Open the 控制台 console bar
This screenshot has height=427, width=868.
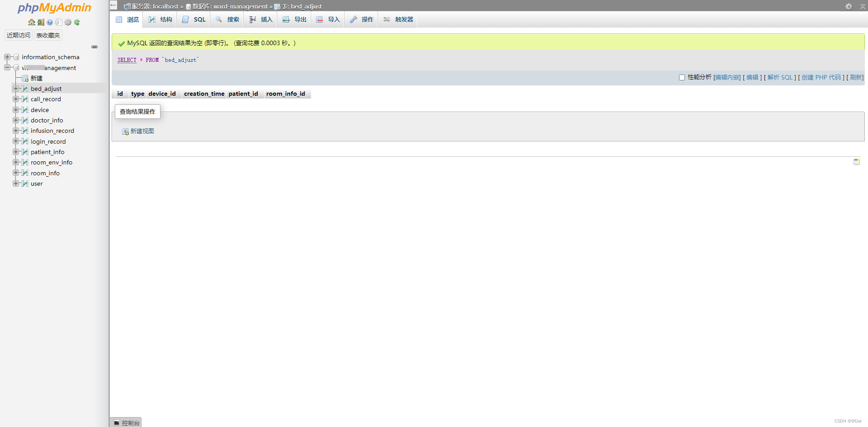pos(126,422)
